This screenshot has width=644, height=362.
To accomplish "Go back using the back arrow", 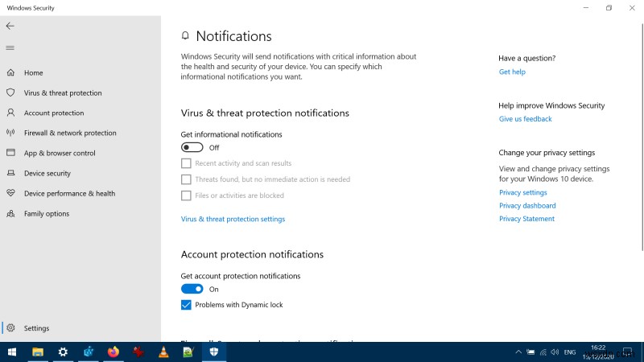I will coord(10,26).
